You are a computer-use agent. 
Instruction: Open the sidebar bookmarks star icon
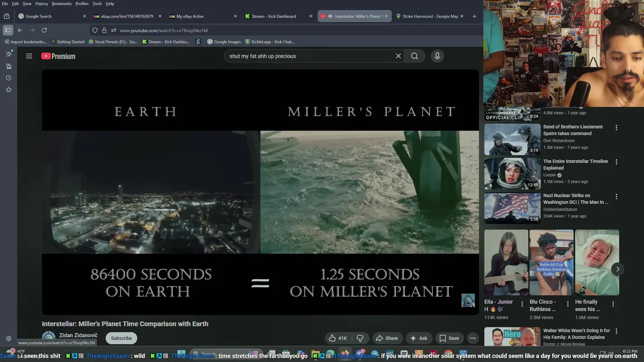(9, 89)
